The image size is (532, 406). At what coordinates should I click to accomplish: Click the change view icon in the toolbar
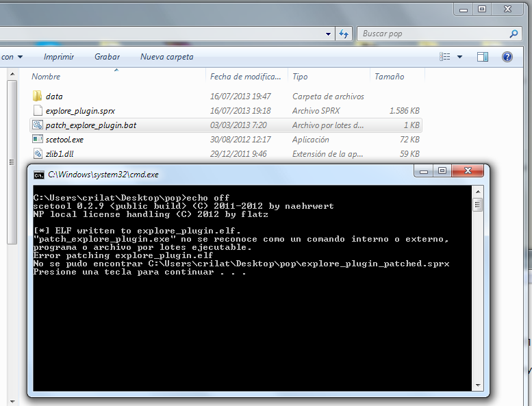coord(445,57)
